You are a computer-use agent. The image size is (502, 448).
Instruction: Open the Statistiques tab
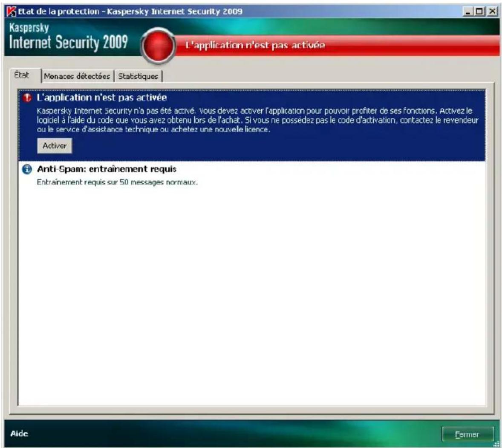click(x=138, y=76)
